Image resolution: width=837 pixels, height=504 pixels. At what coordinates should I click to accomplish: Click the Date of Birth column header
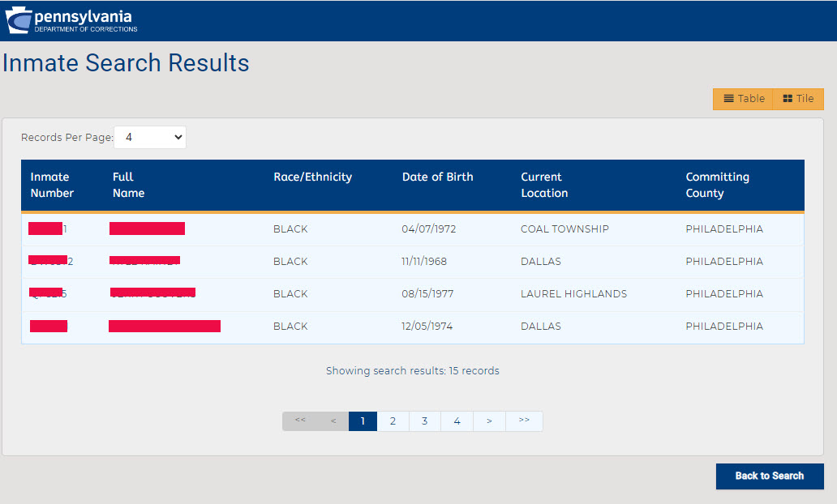[x=437, y=177]
